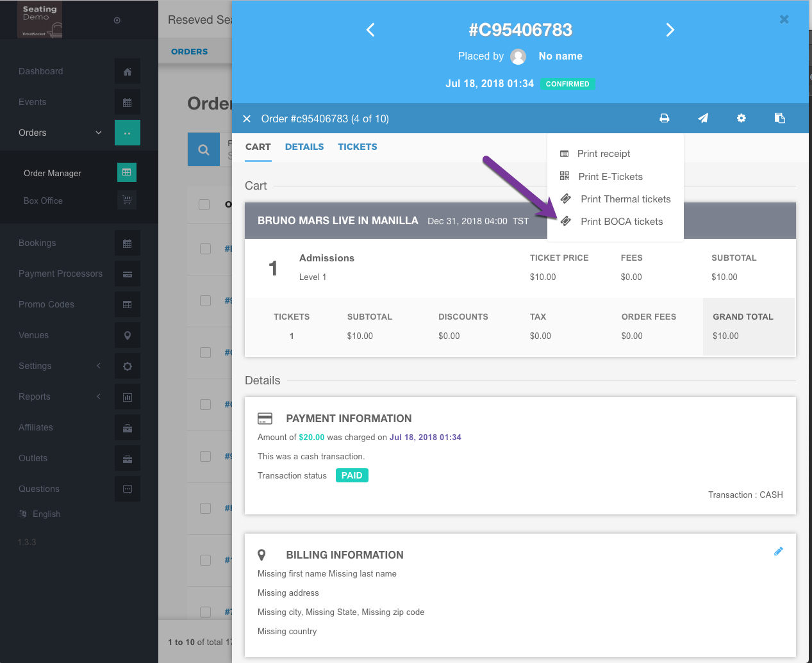Click Order #c95406783 (4 of 10) label
The height and width of the screenshot is (663, 812).
tap(325, 119)
